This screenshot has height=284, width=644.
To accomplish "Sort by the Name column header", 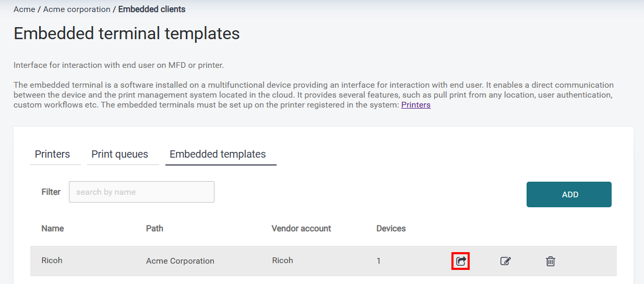I will point(53,229).
